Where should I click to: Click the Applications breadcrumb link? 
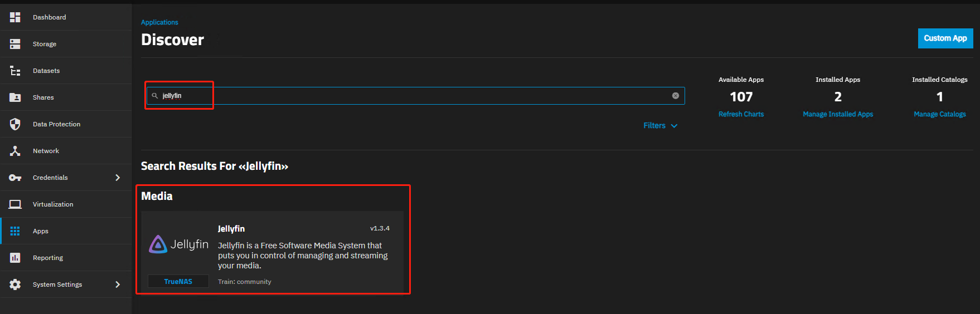[x=159, y=22]
